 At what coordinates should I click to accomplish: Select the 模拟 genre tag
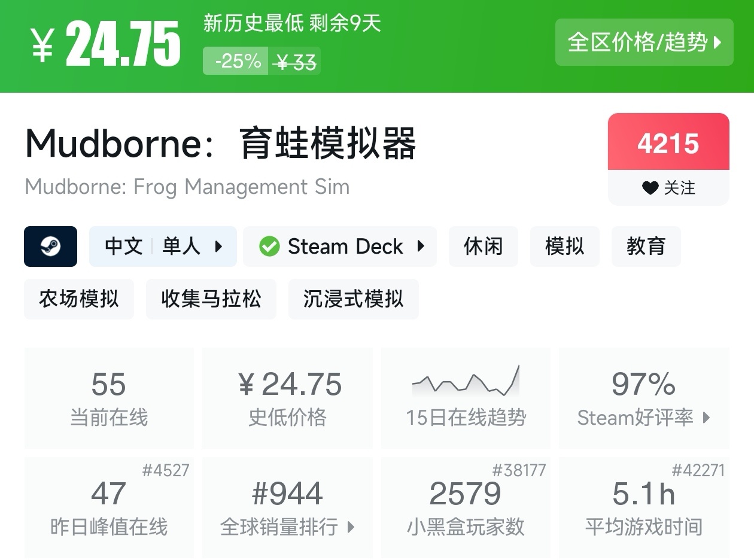tap(564, 246)
